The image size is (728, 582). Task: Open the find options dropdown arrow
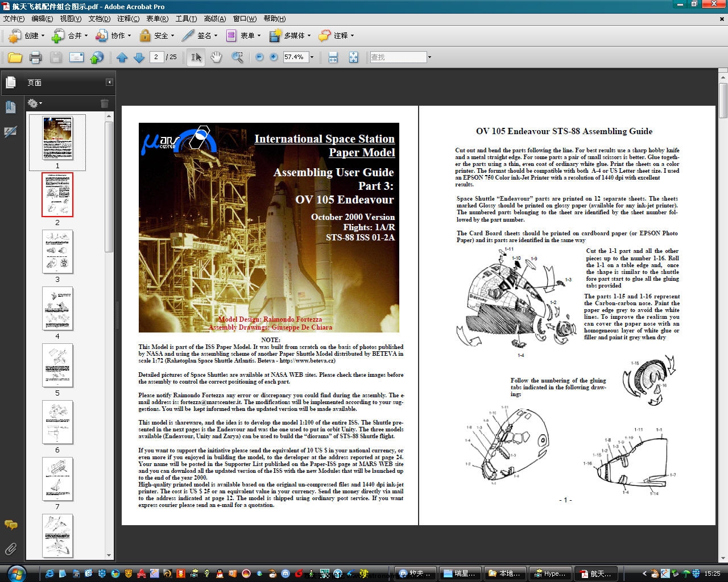pyautogui.click(x=429, y=57)
